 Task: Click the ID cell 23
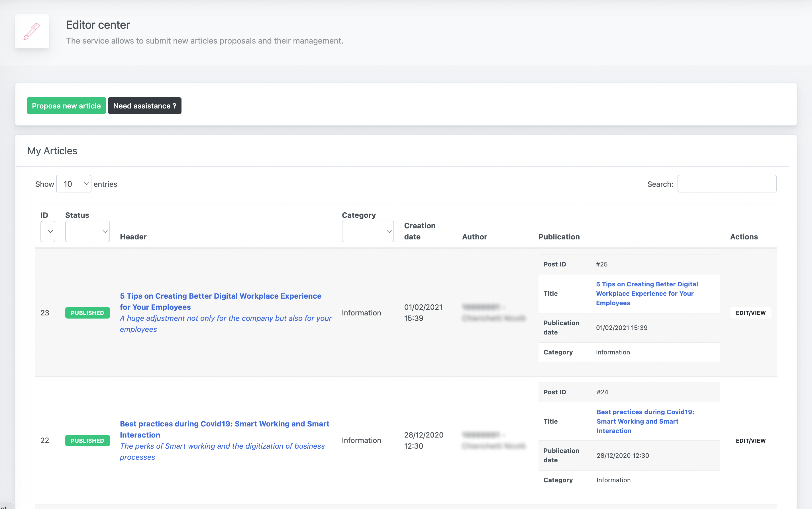[x=45, y=313]
